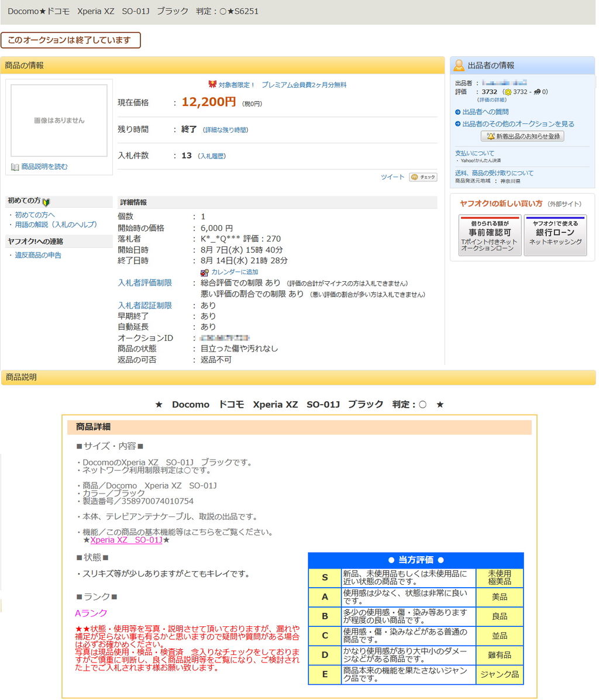
Task: Open 用語の解説(入札のヘルプ) link
Action: point(56,225)
